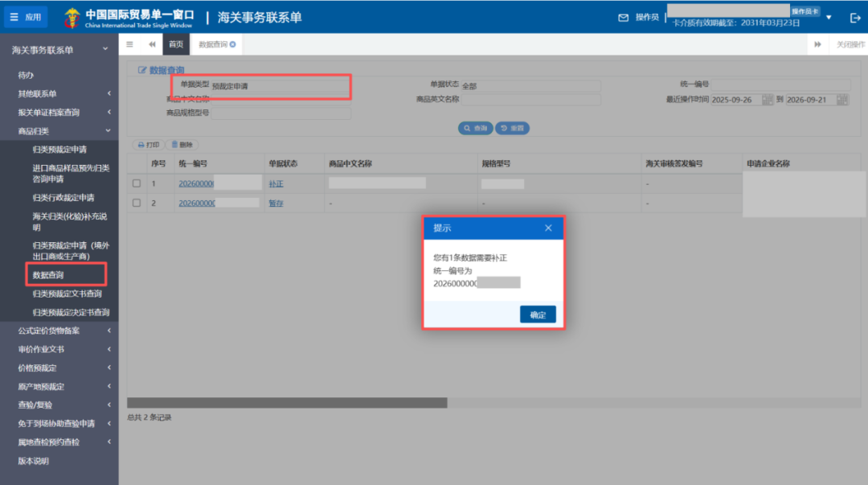Viewport: 868px width, 485px height.
Task: Expand the 价格预裁定 menu
Action: coord(59,368)
